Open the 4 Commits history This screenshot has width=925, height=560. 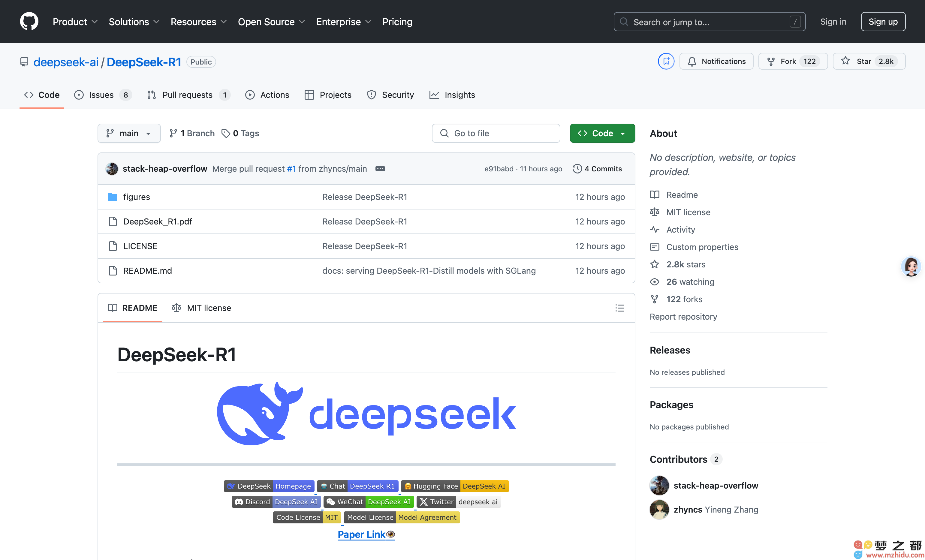(597, 169)
